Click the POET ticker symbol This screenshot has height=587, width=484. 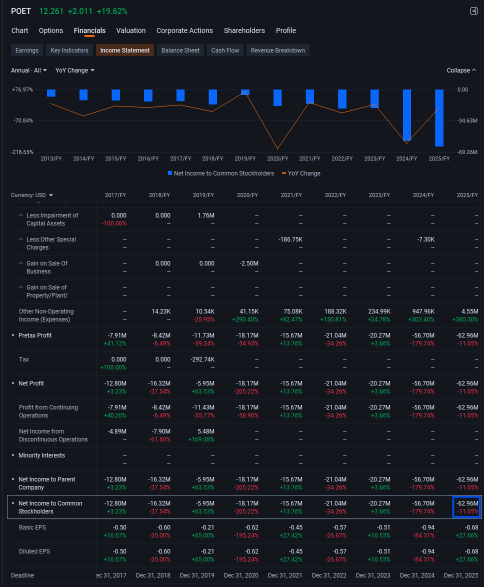point(21,11)
